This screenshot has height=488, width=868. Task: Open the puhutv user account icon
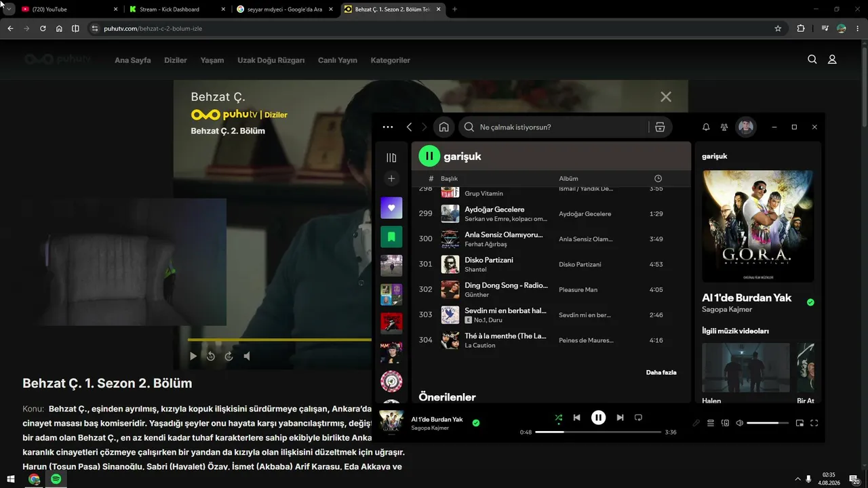point(832,60)
